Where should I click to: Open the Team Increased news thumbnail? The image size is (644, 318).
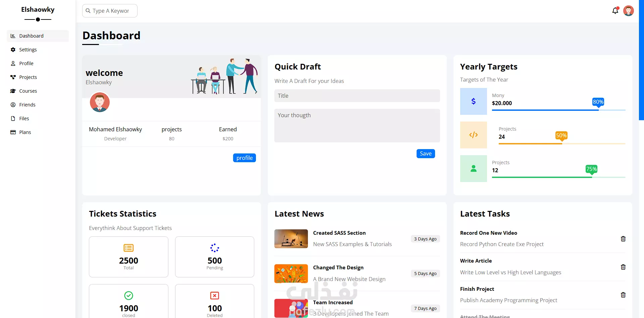[x=291, y=308]
